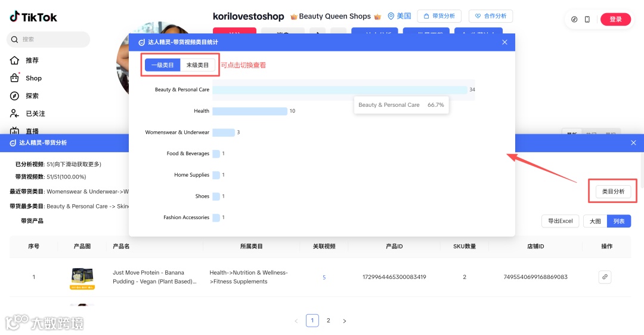
Task: Switch to 大图 view
Action: [x=595, y=222]
